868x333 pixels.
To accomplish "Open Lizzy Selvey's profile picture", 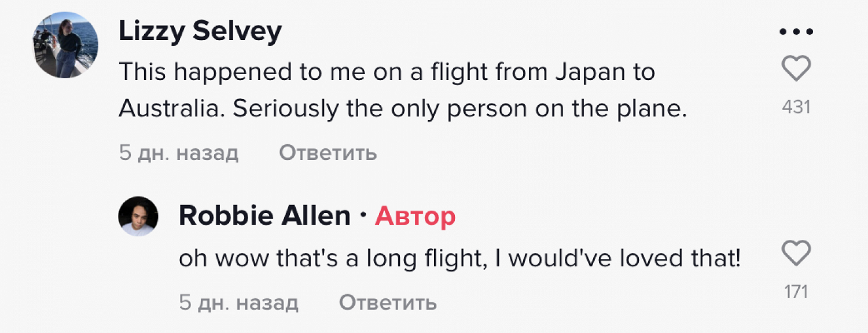I will click(65, 45).
